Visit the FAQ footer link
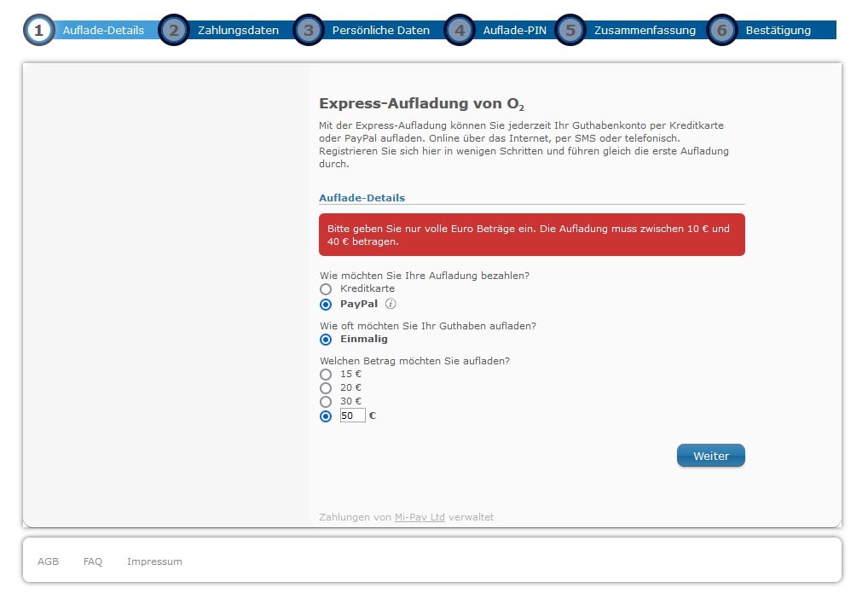The height and width of the screenshot is (599, 868). [93, 561]
